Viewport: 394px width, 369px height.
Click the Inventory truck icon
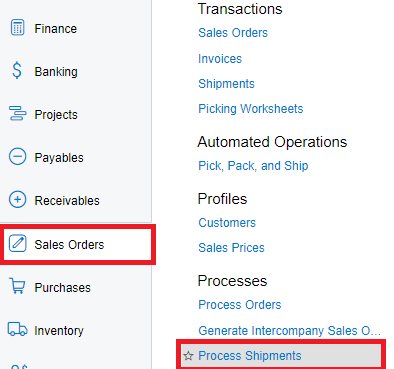[17, 329]
